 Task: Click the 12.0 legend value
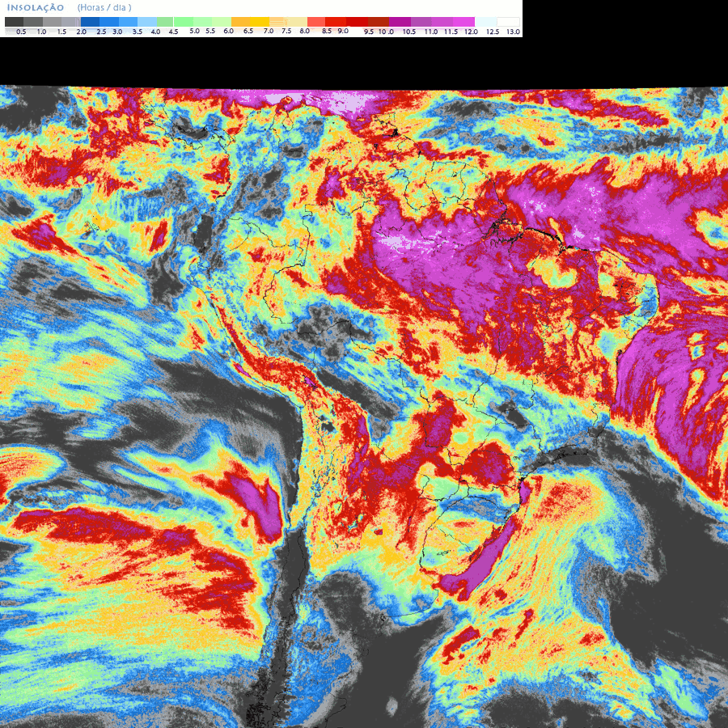[x=472, y=32]
